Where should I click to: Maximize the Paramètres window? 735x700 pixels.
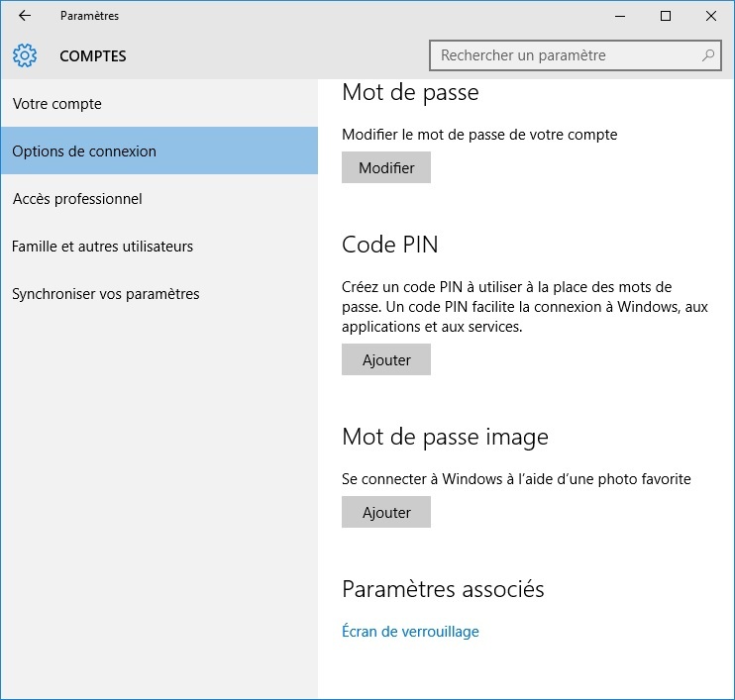click(x=665, y=16)
